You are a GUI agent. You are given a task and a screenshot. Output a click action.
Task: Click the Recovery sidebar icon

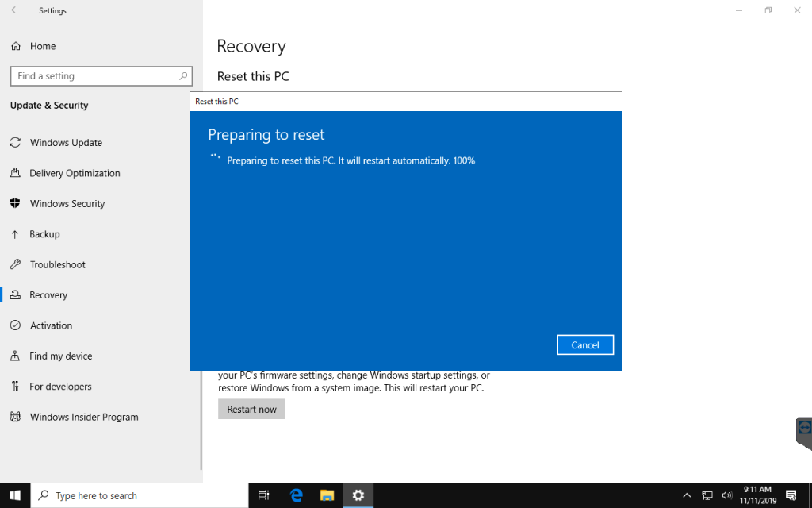coord(16,295)
